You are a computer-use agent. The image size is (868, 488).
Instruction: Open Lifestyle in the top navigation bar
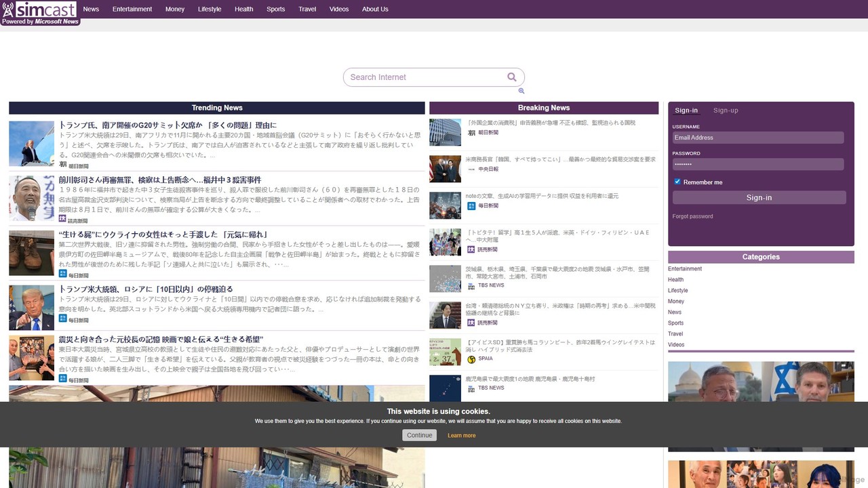tap(210, 9)
